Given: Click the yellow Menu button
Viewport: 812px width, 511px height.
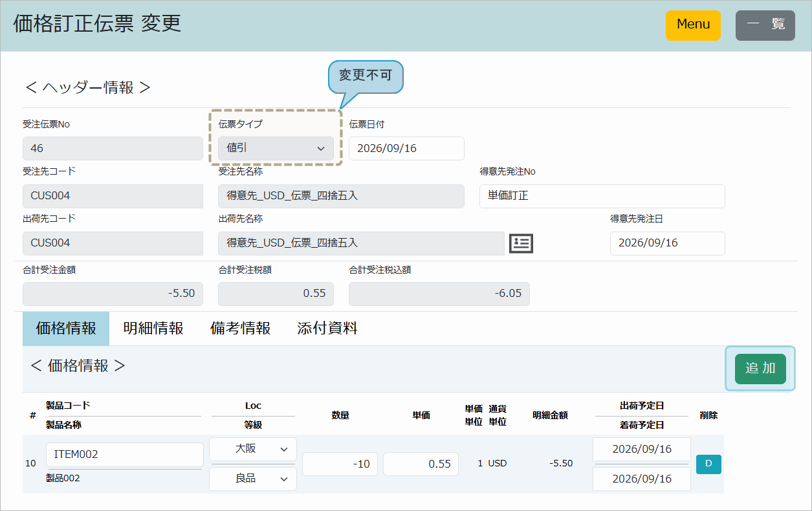Looking at the screenshot, I should pyautogui.click(x=693, y=25).
